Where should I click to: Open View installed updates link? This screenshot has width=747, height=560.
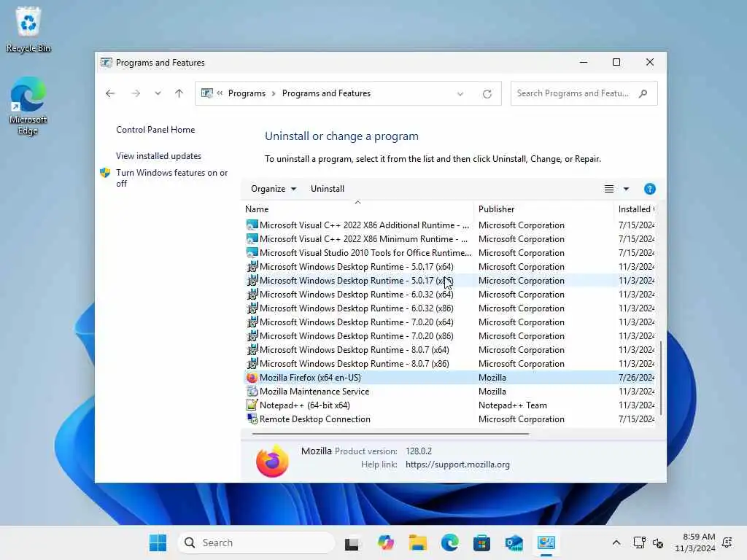[158, 156]
